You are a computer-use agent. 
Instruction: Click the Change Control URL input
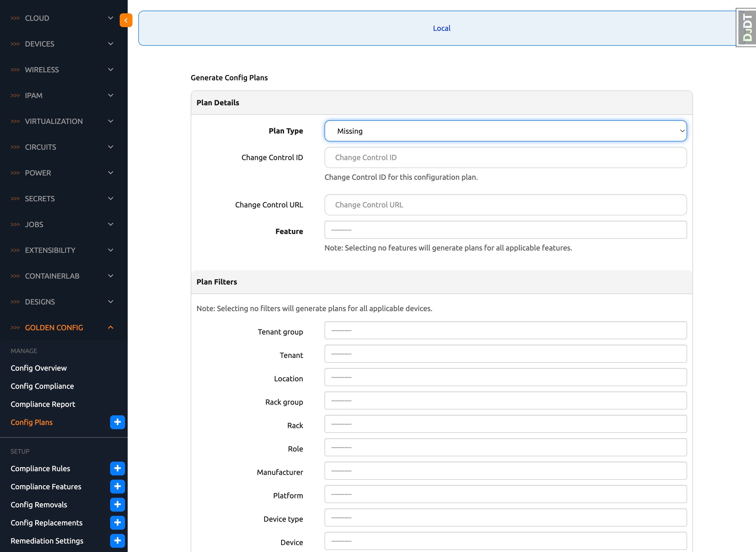(505, 205)
